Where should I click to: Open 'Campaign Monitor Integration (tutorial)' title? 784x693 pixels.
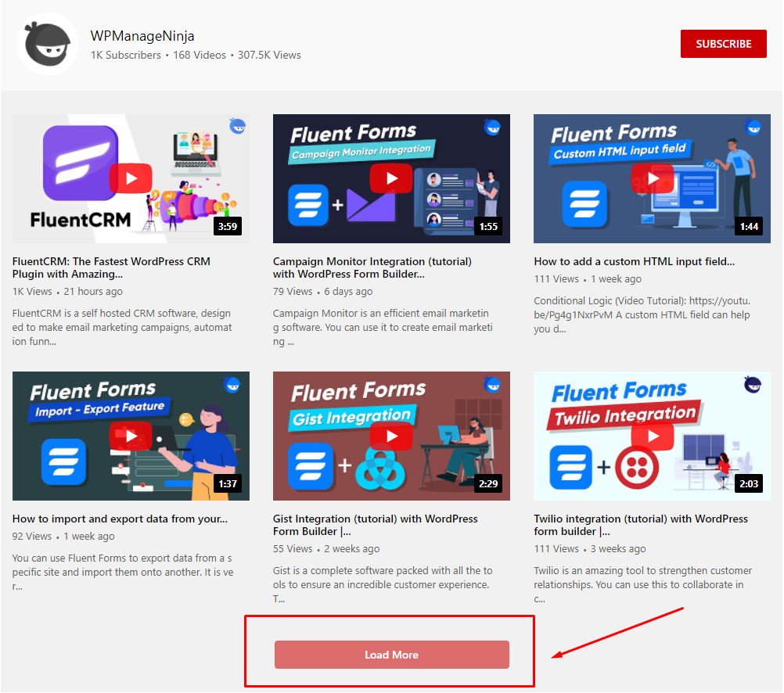(372, 268)
